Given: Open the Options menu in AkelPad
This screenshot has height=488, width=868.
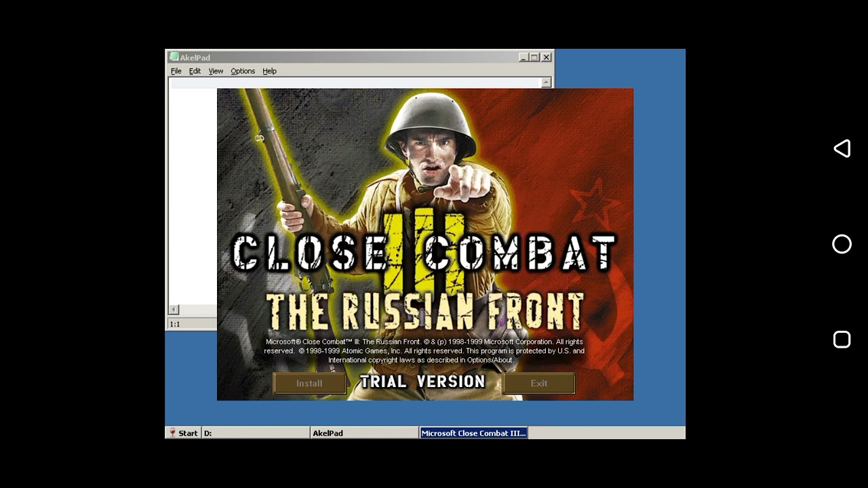Looking at the screenshot, I should coord(243,71).
